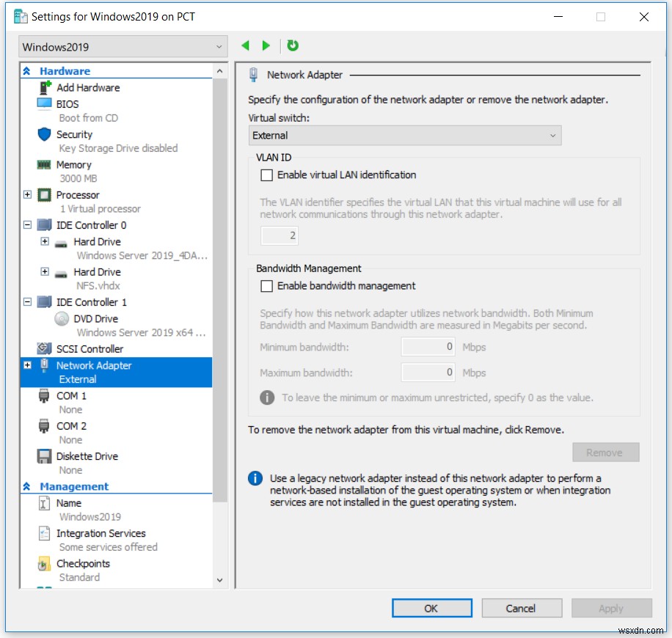
Task: Select the Add Hardware icon
Action: point(45,87)
